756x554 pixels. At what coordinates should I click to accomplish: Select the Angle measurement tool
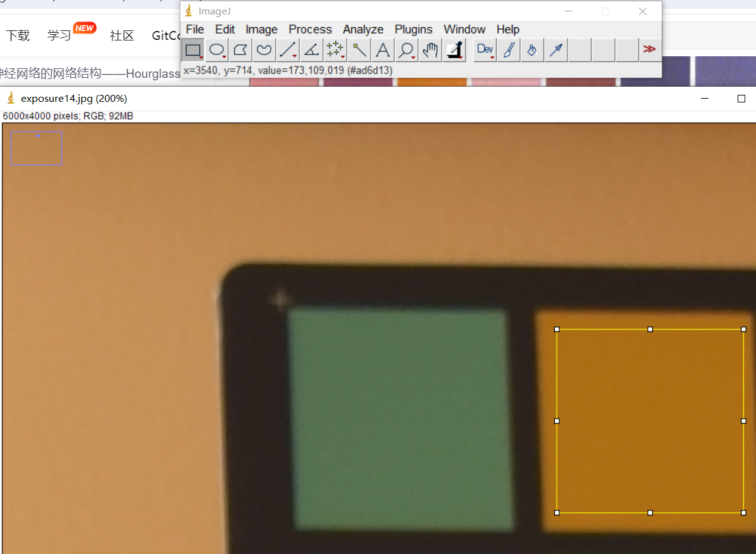[x=311, y=50]
